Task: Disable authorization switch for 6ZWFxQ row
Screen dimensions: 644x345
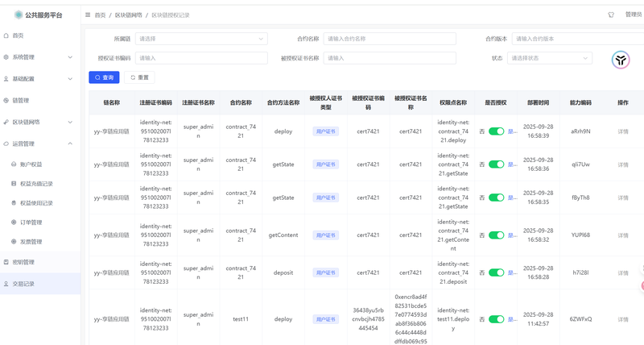Action: [x=496, y=319]
